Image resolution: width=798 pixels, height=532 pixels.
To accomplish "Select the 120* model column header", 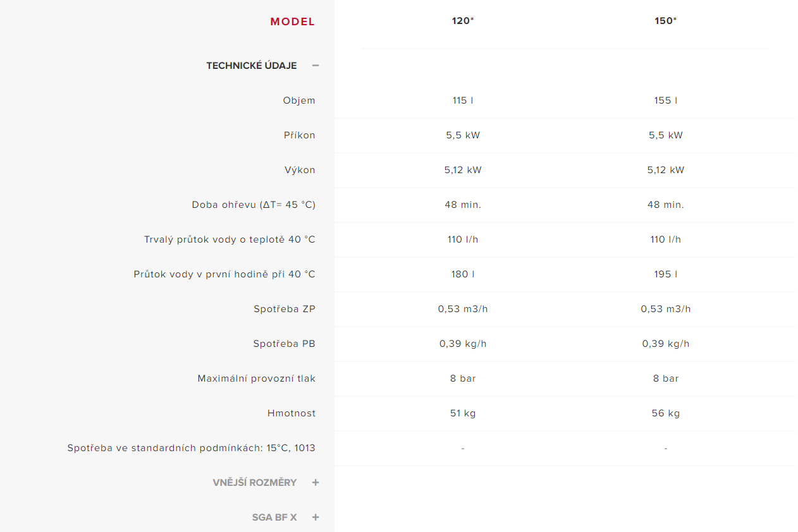I will [463, 21].
